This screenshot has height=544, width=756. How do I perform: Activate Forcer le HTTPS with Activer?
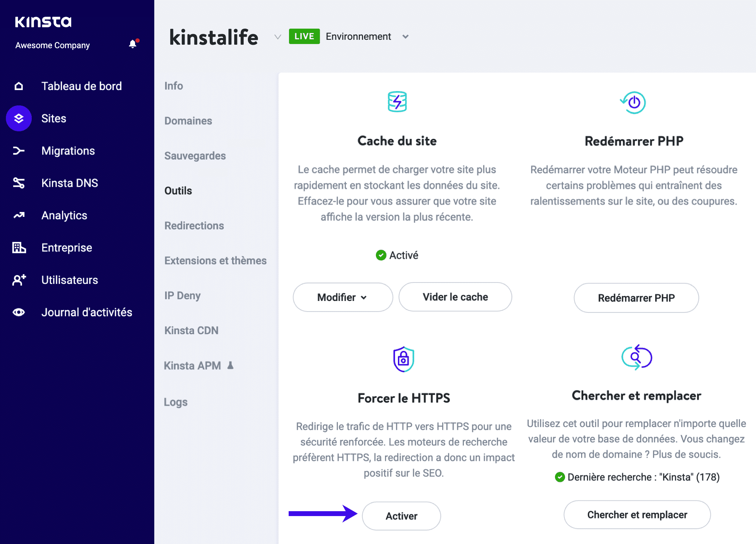401,516
